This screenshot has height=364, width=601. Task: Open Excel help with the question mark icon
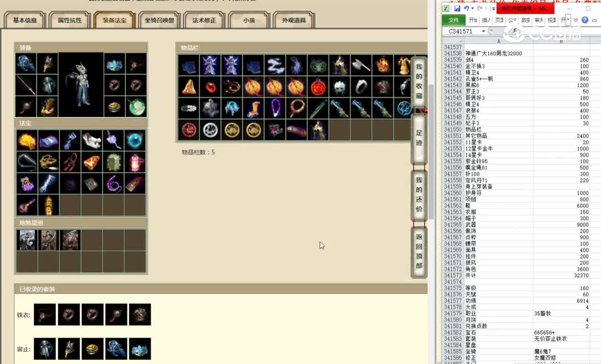pos(584,20)
